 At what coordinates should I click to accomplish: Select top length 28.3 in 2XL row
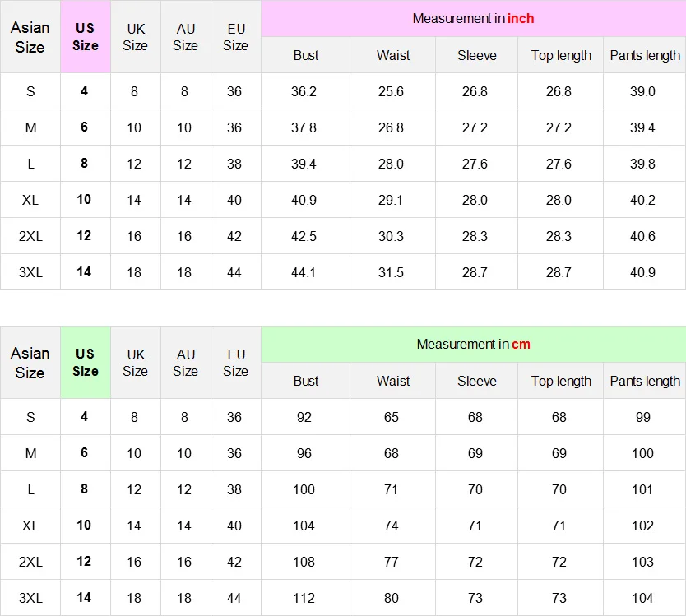[x=559, y=236]
